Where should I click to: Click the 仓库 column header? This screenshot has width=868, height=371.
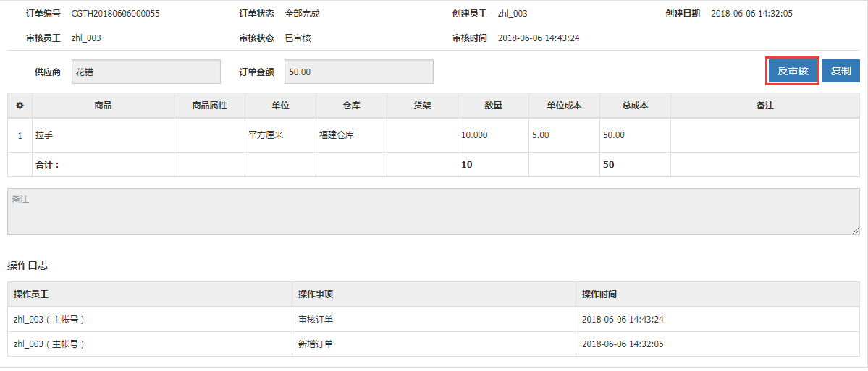(x=351, y=105)
